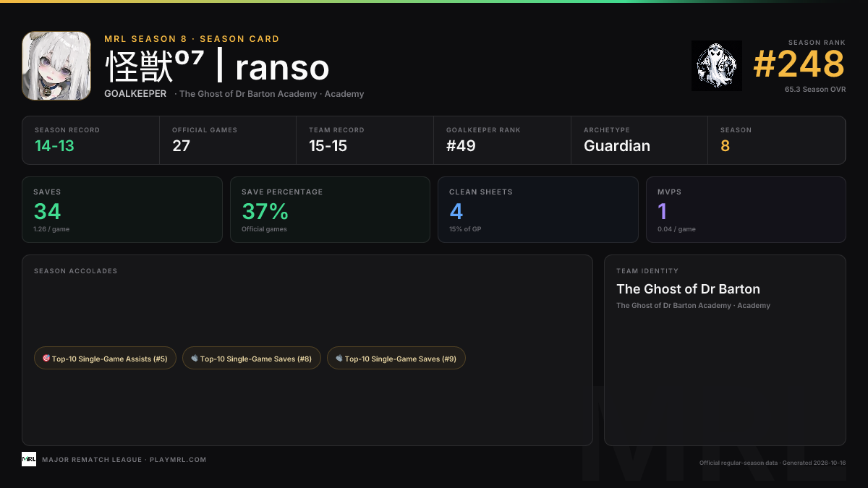Click the "SEASON RANK" label above #248
The height and width of the screenshot is (488, 868).
click(x=817, y=43)
